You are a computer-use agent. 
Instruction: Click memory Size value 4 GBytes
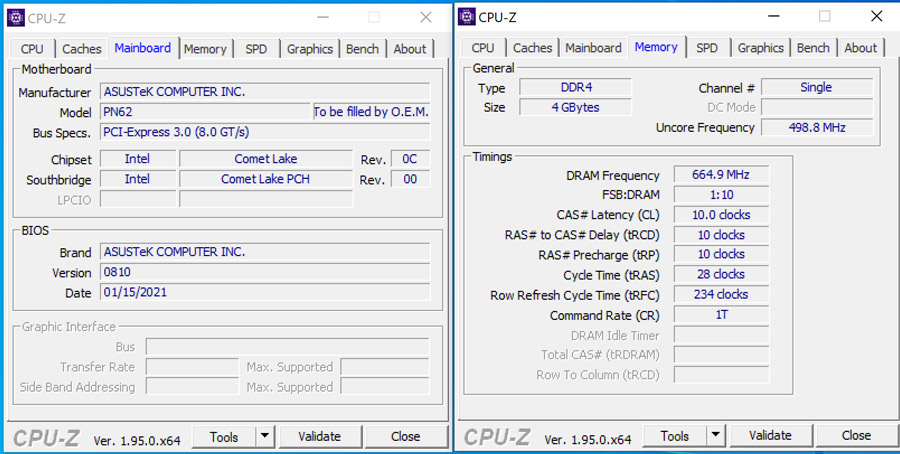tap(575, 107)
